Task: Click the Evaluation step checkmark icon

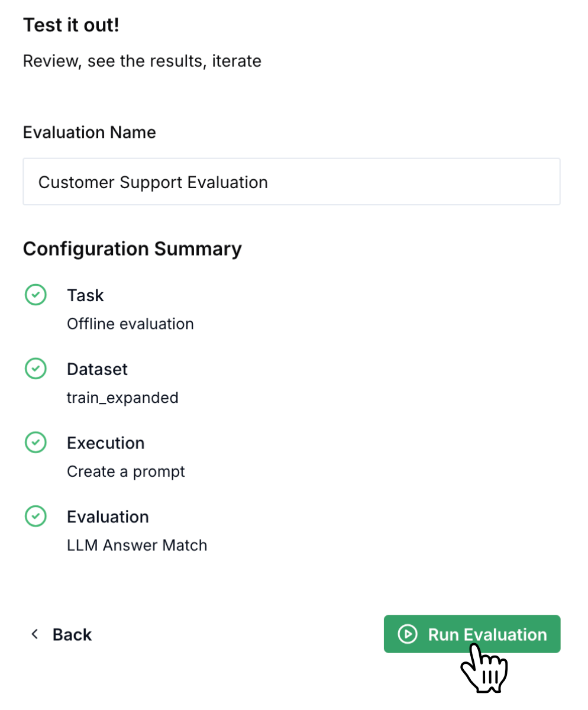Action: click(x=35, y=517)
